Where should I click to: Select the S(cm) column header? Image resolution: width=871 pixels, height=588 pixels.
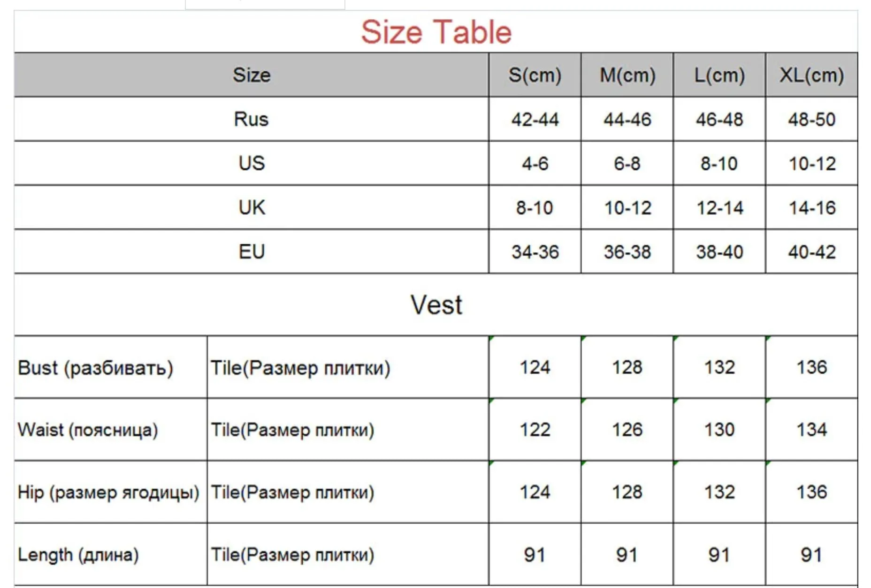(x=535, y=75)
